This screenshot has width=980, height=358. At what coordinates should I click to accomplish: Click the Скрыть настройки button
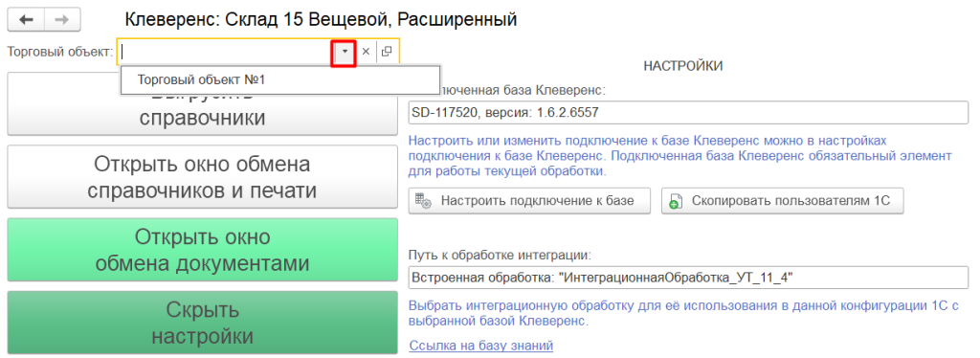[203, 323]
